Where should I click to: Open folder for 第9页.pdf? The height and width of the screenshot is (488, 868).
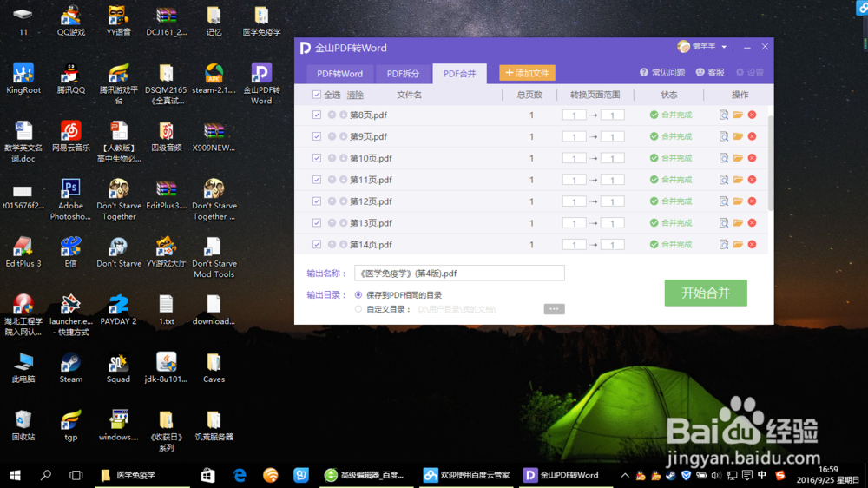click(x=738, y=136)
